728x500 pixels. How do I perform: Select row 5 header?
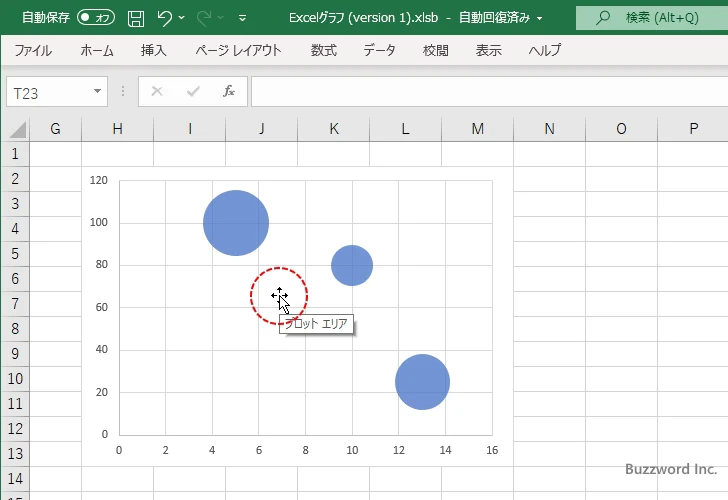pyautogui.click(x=15, y=253)
